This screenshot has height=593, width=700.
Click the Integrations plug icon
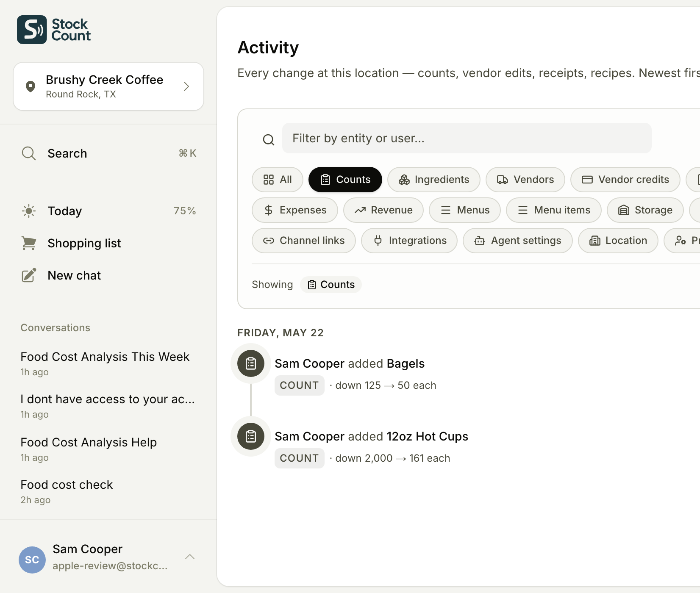pyautogui.click(x=378, y=241)
